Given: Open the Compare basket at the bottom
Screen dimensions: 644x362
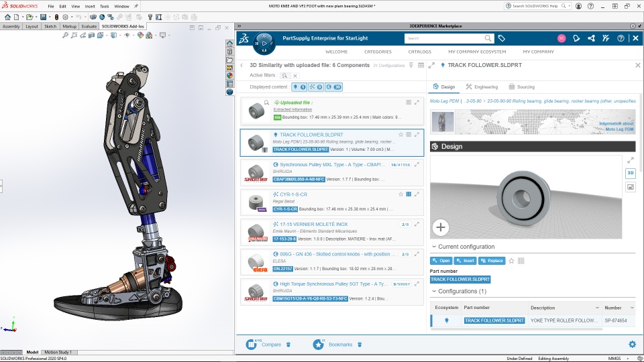Looking at the screenshot, I should point(263,345).
